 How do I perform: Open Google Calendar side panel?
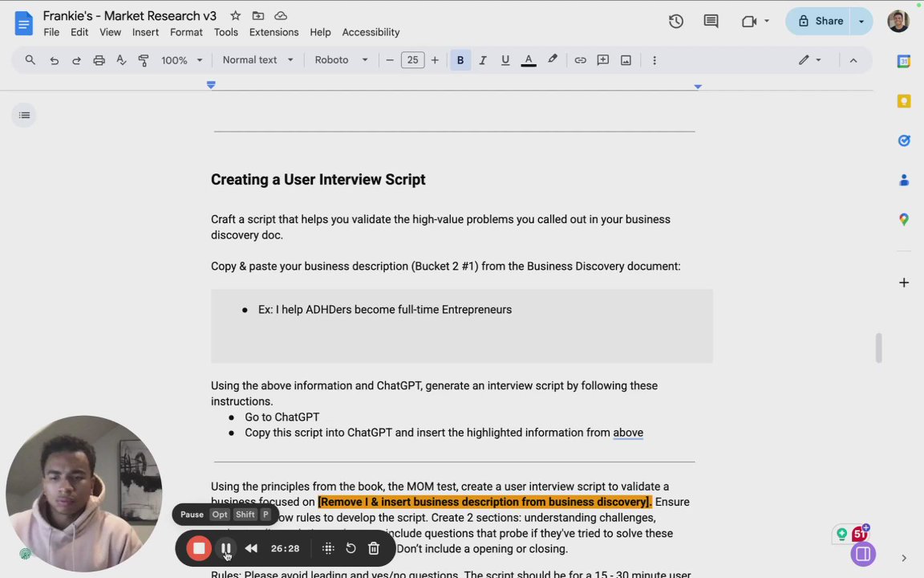pyautogui.click(x=904, y=61)
